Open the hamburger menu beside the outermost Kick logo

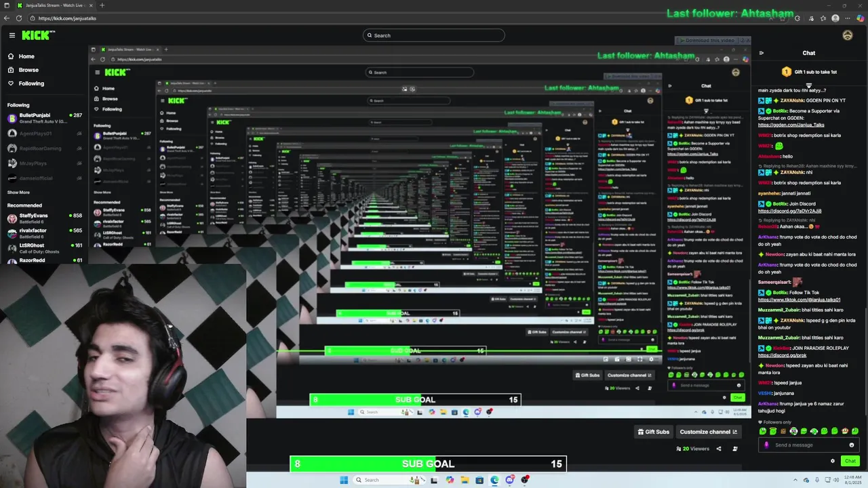point(12,35)
